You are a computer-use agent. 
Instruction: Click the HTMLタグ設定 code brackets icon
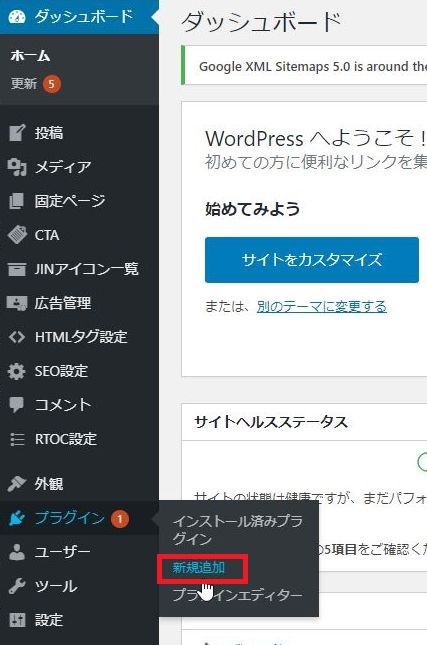17,337
